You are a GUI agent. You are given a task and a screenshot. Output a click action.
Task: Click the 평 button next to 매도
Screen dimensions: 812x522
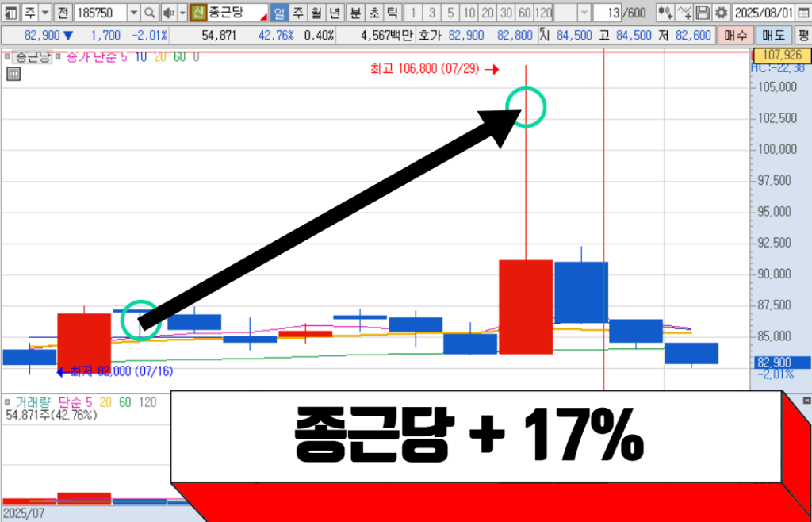[803, 36]
